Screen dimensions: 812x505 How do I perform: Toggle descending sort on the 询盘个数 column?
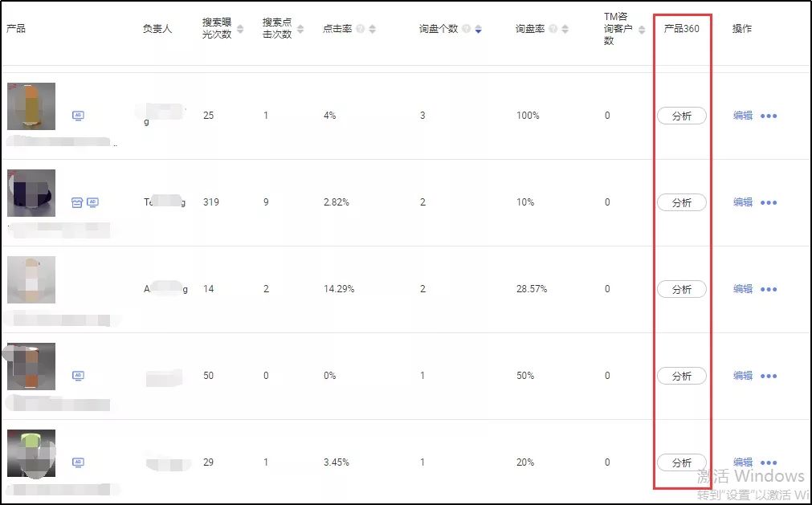tap(479, 29)
